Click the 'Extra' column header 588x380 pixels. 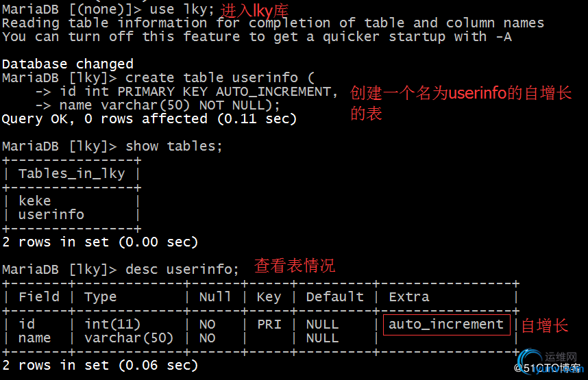409,296
